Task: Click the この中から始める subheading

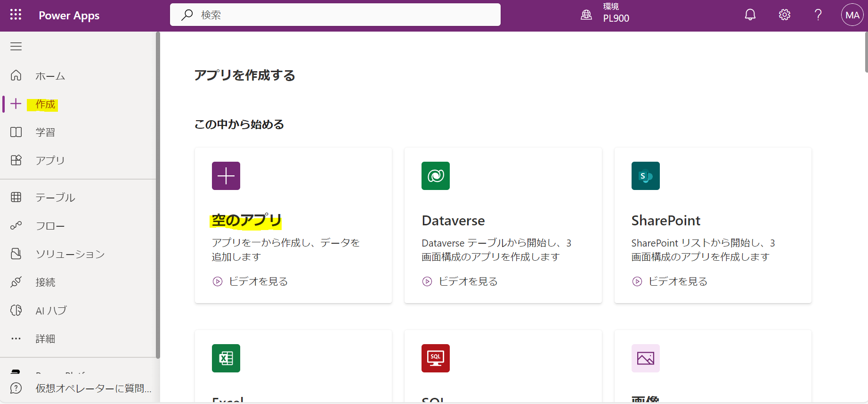Action: (239, 124)
